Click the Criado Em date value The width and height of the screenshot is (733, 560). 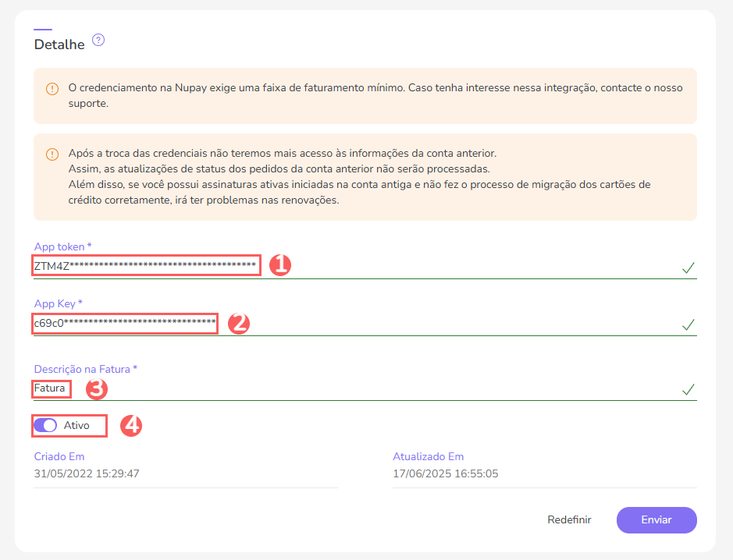(87, 473)
